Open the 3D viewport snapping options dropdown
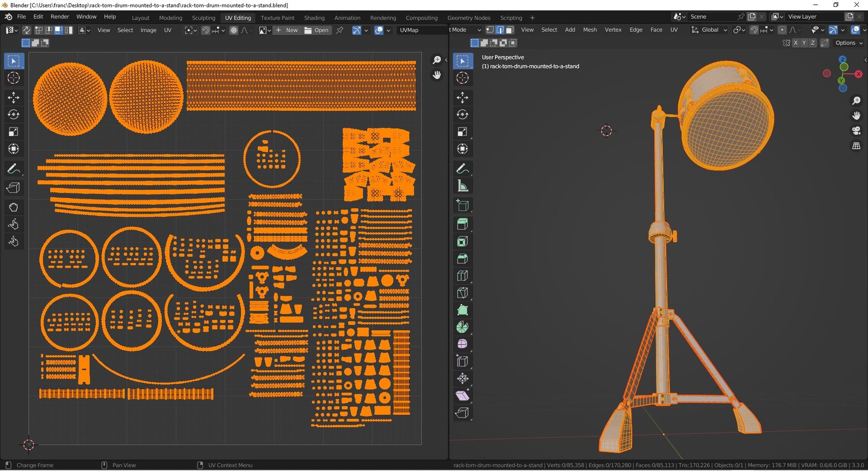 pos(767,30)
